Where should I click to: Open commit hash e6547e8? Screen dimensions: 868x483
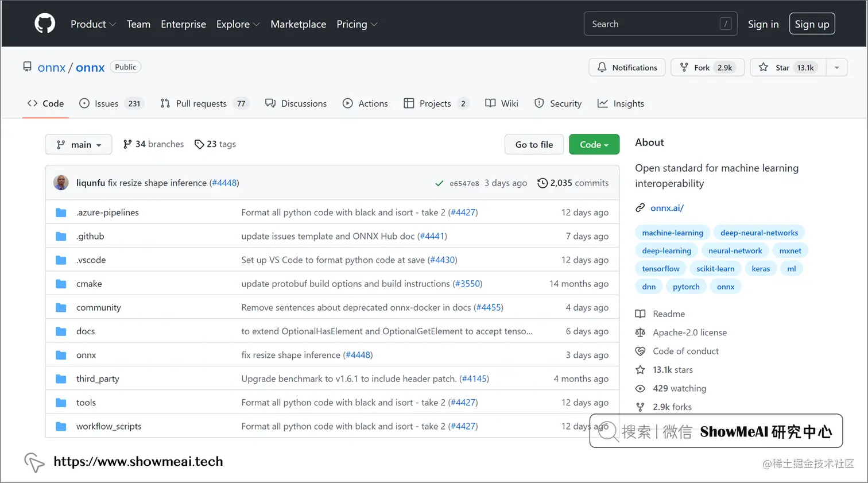[464, 184]
